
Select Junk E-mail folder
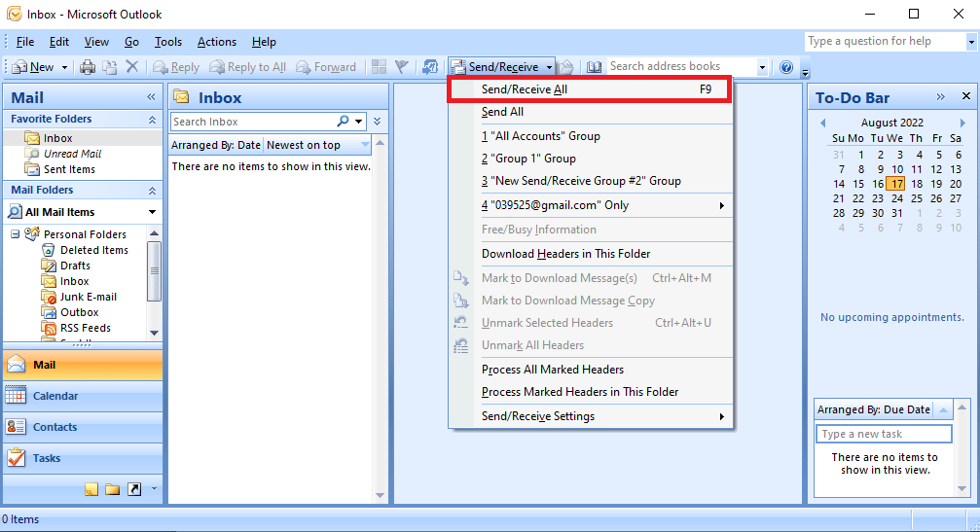89,297
